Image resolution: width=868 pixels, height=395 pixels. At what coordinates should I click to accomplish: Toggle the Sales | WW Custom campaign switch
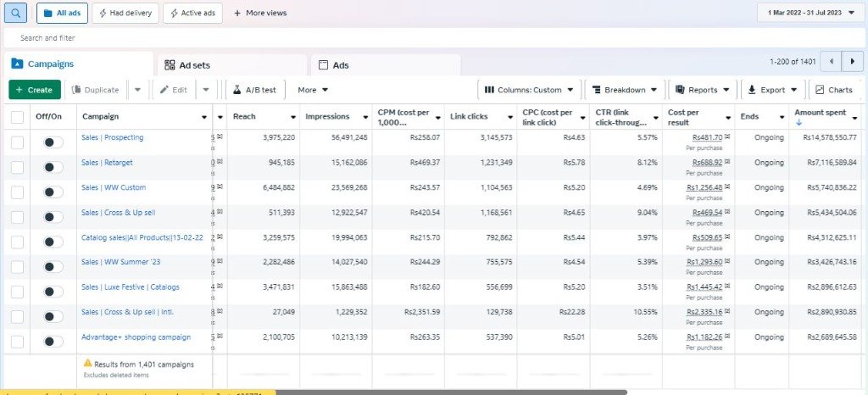pos(53,192)
